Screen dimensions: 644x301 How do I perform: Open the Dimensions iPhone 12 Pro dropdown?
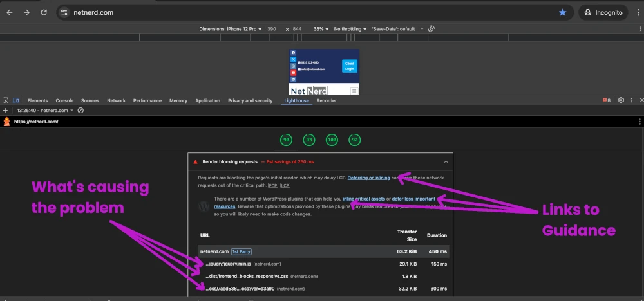point(229,29)
